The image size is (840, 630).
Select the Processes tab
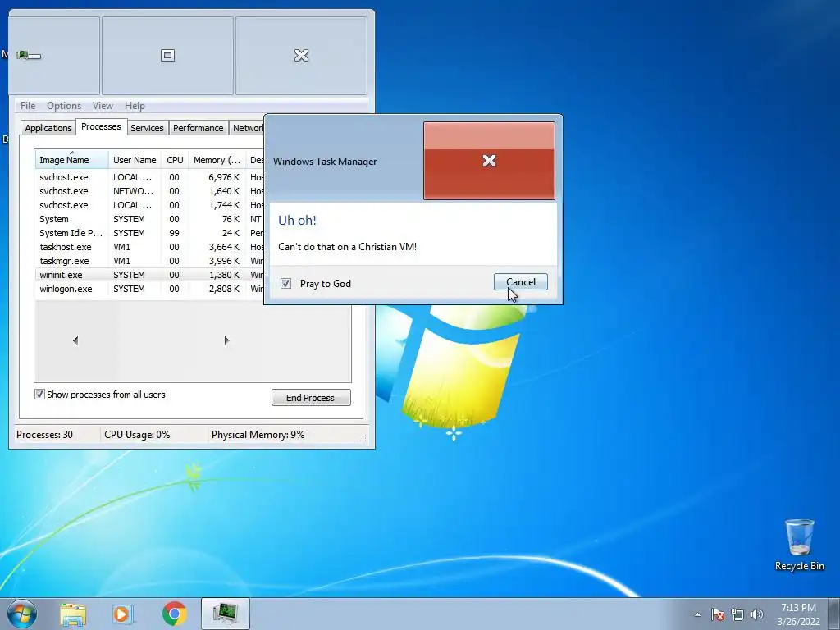tap(101, 126)
